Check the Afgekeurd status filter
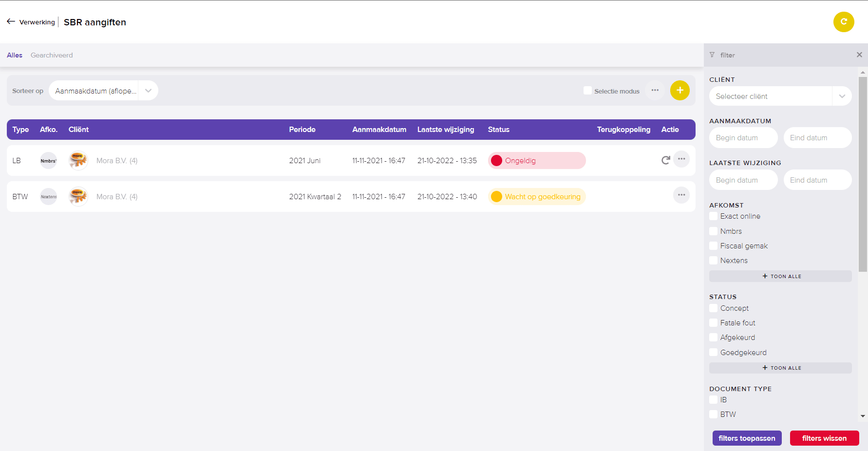This screenshot has width=868, height=451. point(714,338)
